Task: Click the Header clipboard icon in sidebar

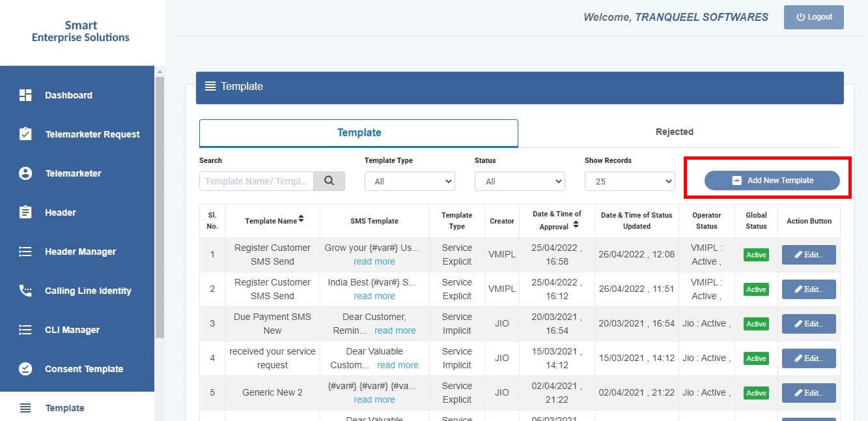Action: click(x=25, y=212)
